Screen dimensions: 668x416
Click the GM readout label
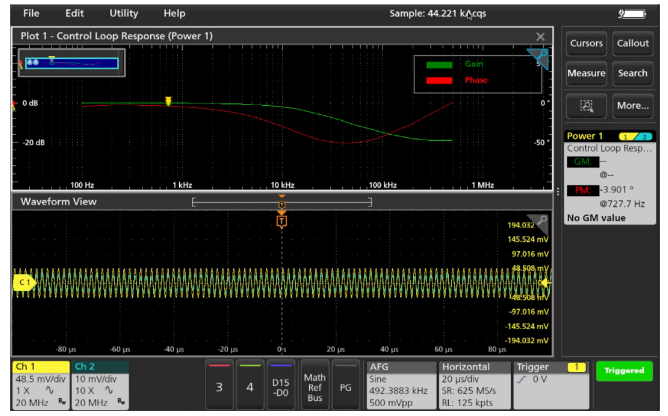coord(582,162)
